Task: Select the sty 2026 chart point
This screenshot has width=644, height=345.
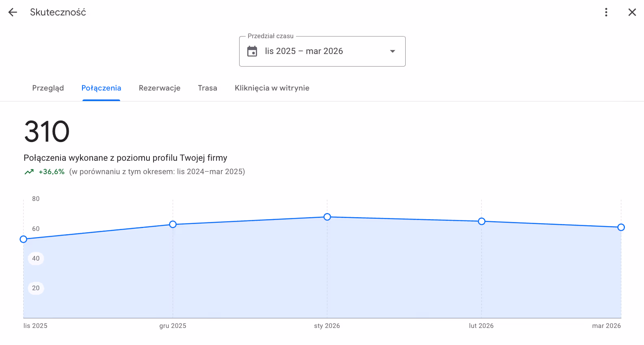Action: click(x=327, y=217)
